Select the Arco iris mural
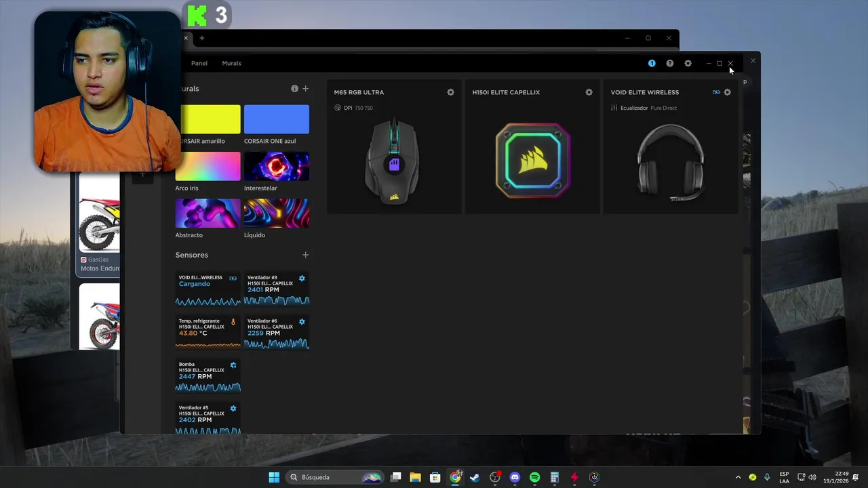868x488 pixels. pos(208,166)
